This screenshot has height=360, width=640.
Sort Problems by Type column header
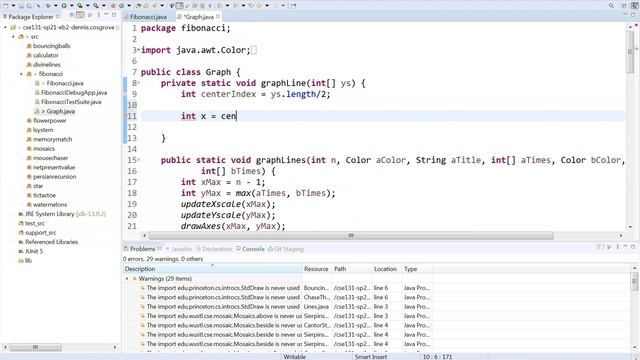coord(417,269)
